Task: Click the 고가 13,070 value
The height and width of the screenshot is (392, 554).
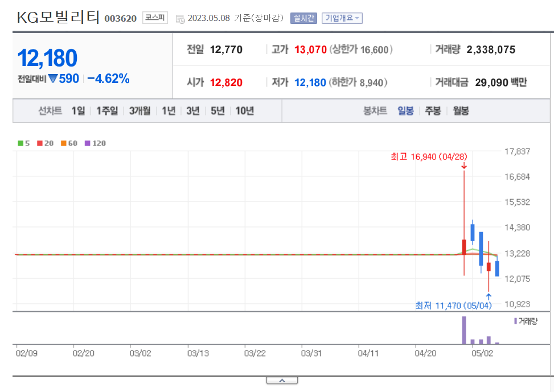Action: [310, 49]
